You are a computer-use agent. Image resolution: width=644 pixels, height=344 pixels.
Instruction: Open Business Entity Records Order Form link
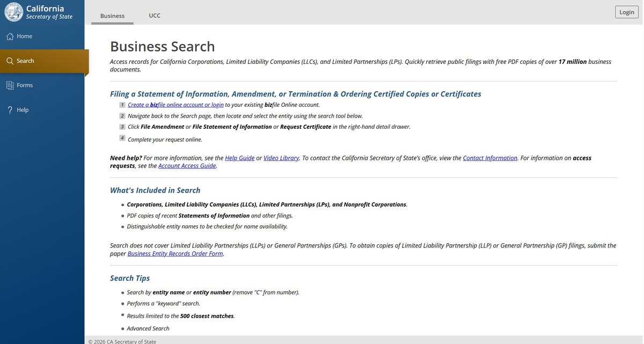[175, 254]
